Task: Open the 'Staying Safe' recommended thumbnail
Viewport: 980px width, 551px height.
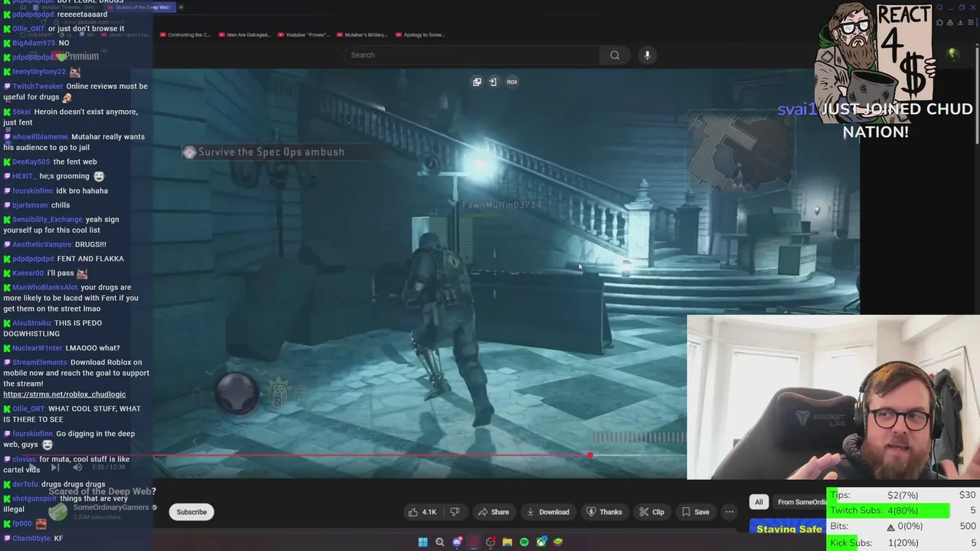Action: [788, 529]
